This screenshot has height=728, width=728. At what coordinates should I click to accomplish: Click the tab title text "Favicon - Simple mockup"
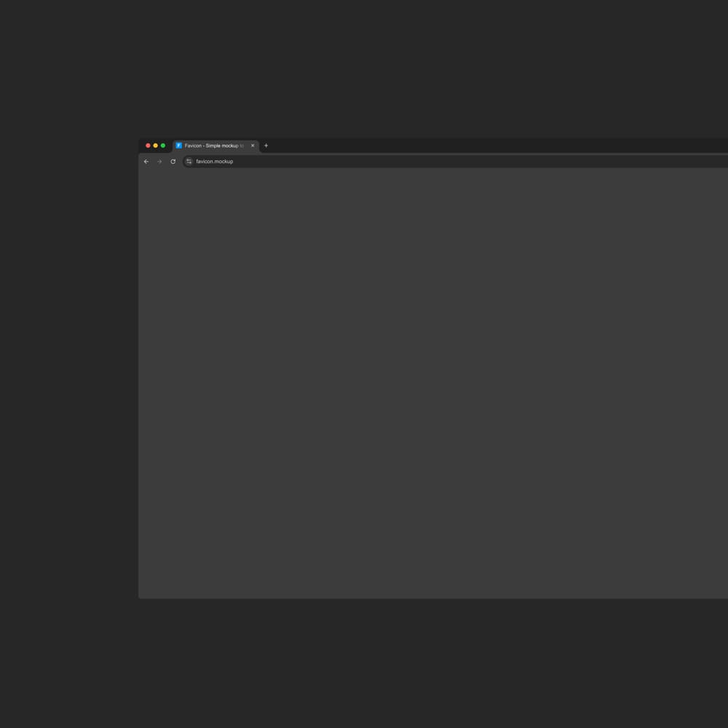coord(211,146)
